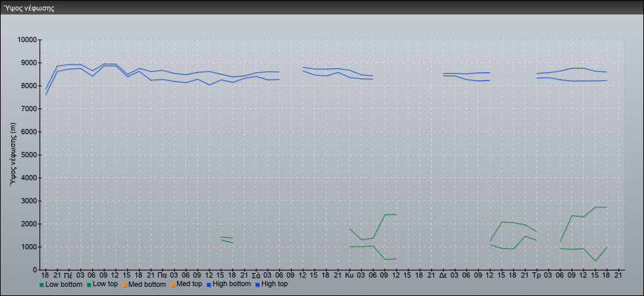644x296 pixels.
Task: Click the 'Τρ' day marker on x-axis
Action: click(536, 275)
